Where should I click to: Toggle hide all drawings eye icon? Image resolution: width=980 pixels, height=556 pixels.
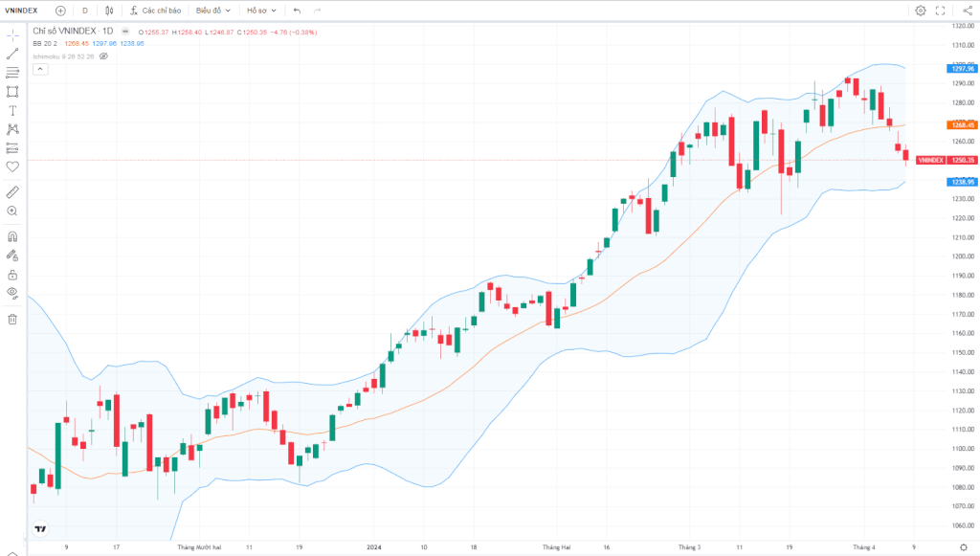(12, 293)
